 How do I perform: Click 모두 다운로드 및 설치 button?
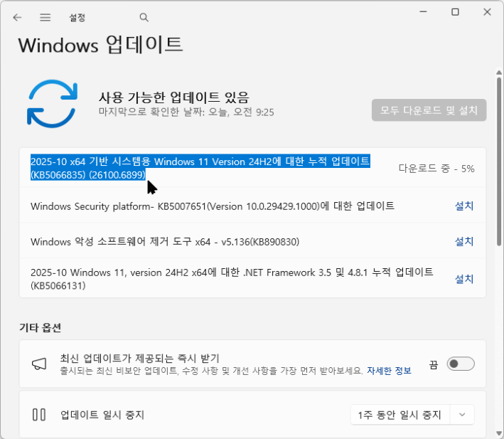point(429,110)
